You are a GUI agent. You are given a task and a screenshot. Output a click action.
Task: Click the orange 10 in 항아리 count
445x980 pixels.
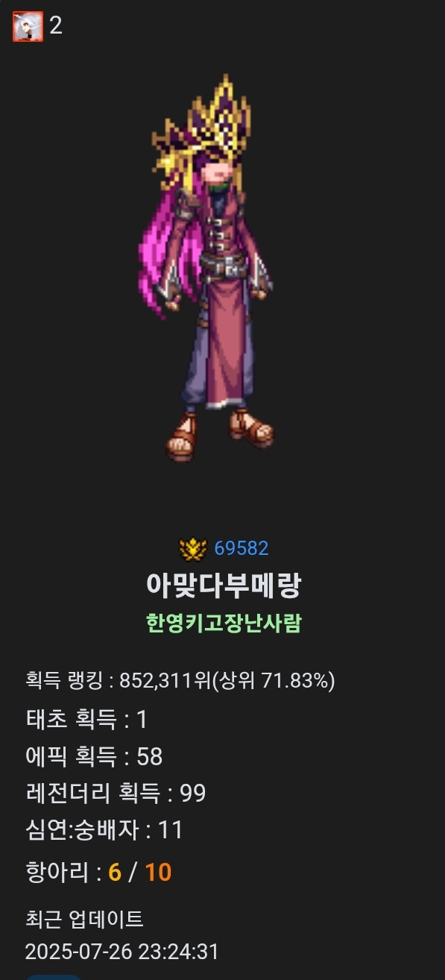pyautogui.click(x=158, y=872)
